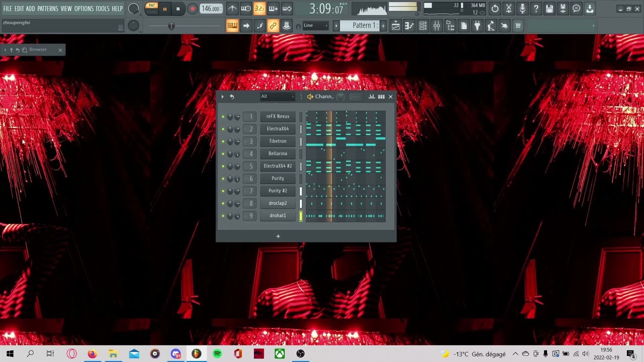Expand the Channel rack options arrow
Viewport: 644px width, 362px height.
pyautogui.click(x=222, y=97)
